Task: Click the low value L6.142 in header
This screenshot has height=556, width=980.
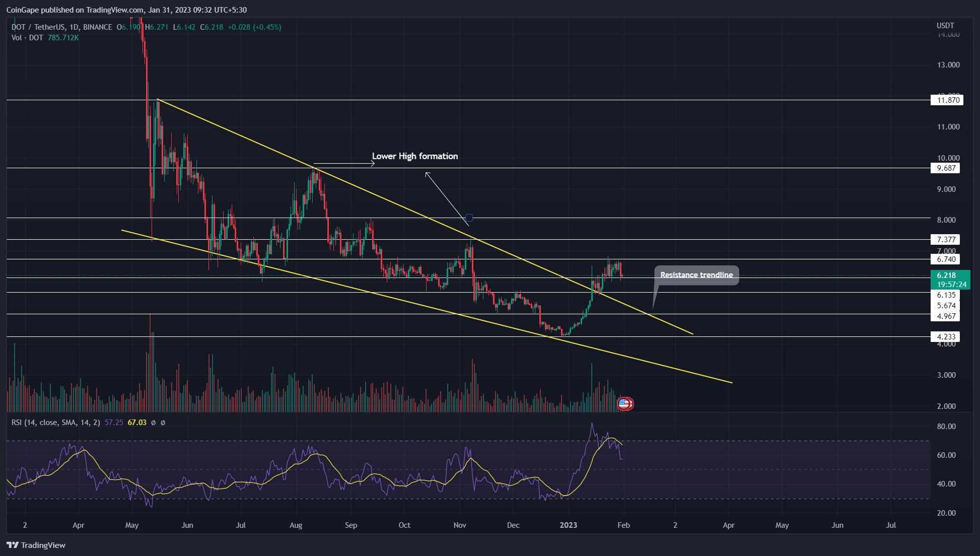Action: click(x=184, y=27)
